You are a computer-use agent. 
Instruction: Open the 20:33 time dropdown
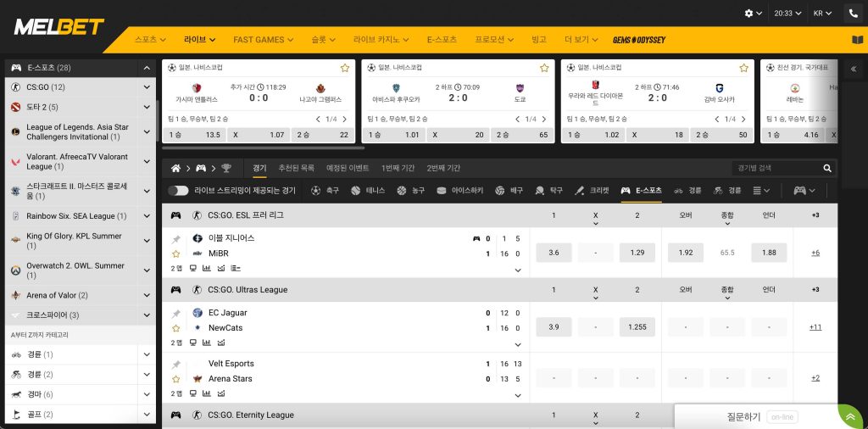pos(787,14)
